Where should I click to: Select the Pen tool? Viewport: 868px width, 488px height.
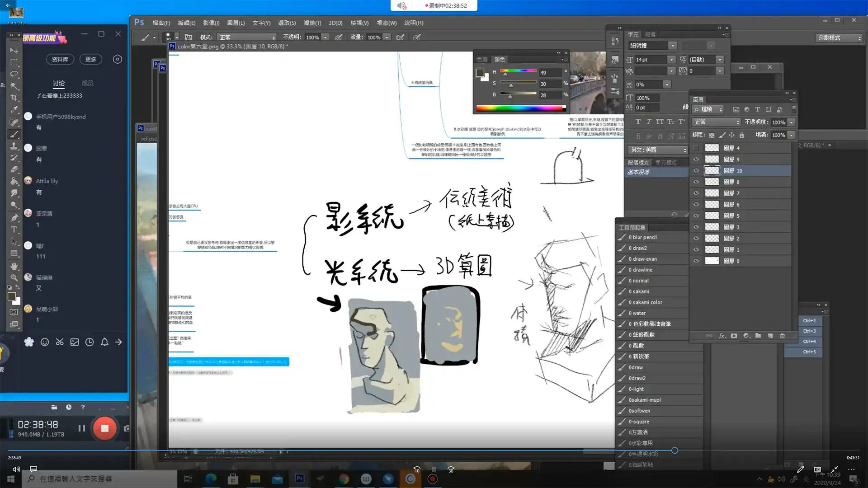coord(14,217)
